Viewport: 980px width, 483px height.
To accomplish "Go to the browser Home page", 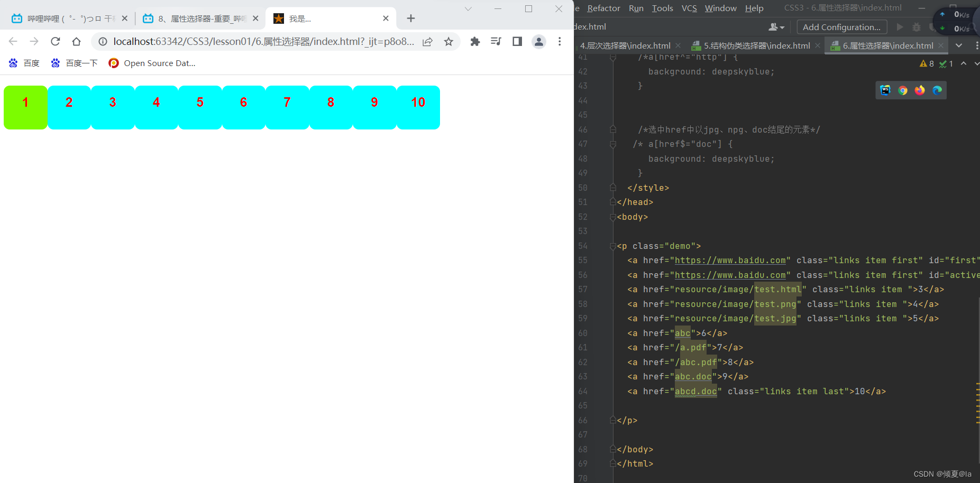I will 76,41.
